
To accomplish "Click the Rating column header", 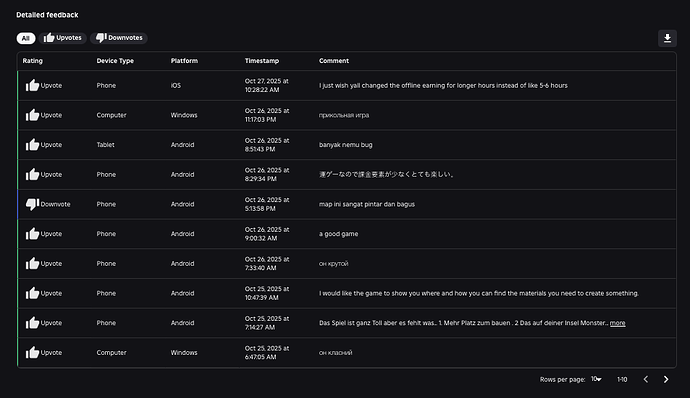I will pyautogui.click(x=33, y=61).
